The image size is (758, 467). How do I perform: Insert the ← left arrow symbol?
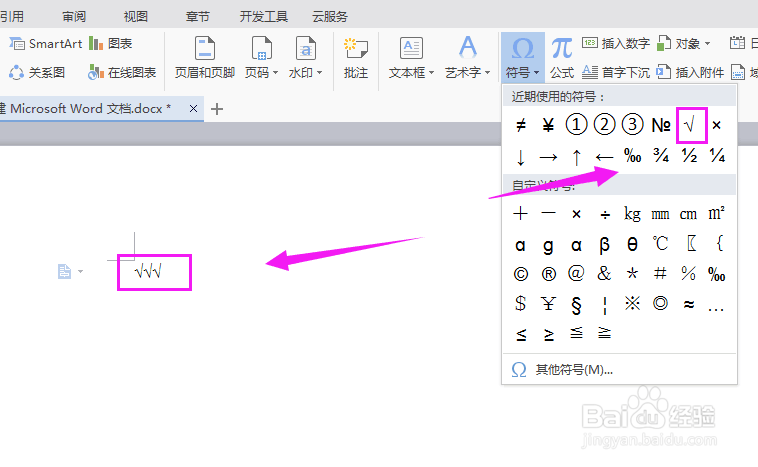coord(604,157)
